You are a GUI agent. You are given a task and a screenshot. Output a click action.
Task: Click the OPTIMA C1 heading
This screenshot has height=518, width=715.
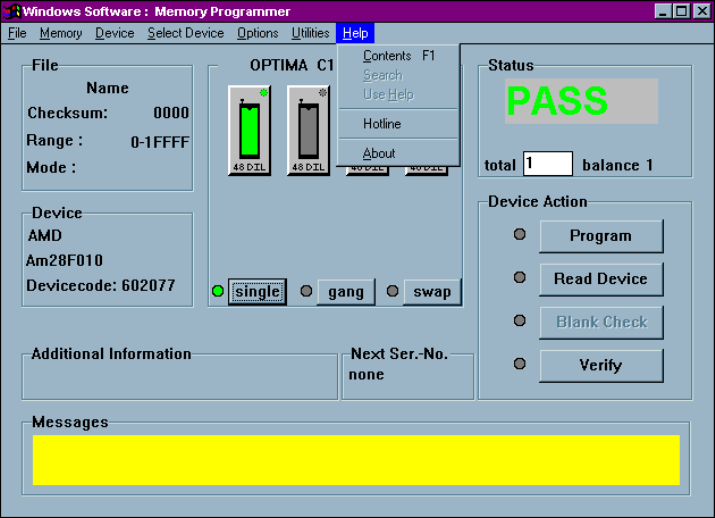(292, 65)
